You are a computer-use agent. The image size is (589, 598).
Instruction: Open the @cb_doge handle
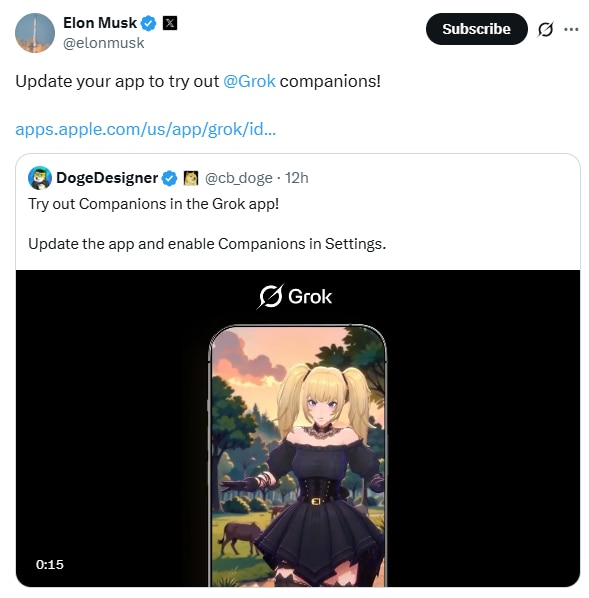coord(239,178)
